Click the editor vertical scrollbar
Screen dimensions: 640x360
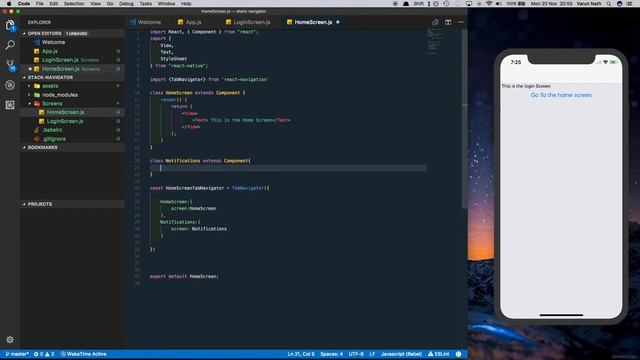tap(464, 119)
